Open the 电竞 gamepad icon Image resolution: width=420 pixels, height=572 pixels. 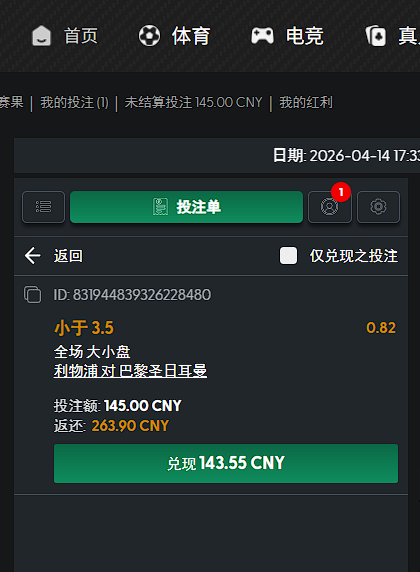pos(262,36)
